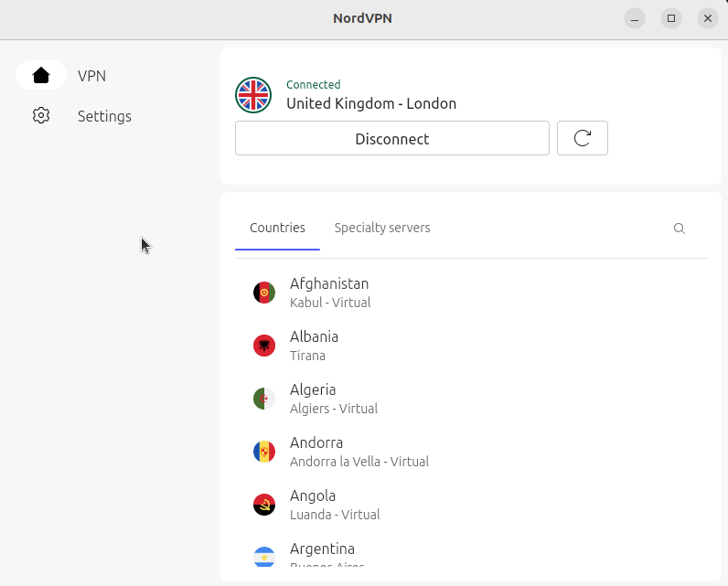Click the Afghanistan flag icon
Screen dimensions: 728x586
click(264, 293)
